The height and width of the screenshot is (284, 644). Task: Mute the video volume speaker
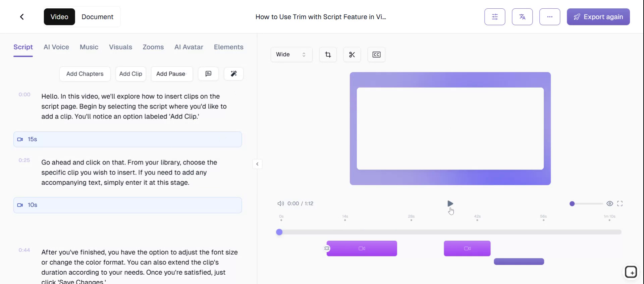pyautogui.click(x=280, y=203)
